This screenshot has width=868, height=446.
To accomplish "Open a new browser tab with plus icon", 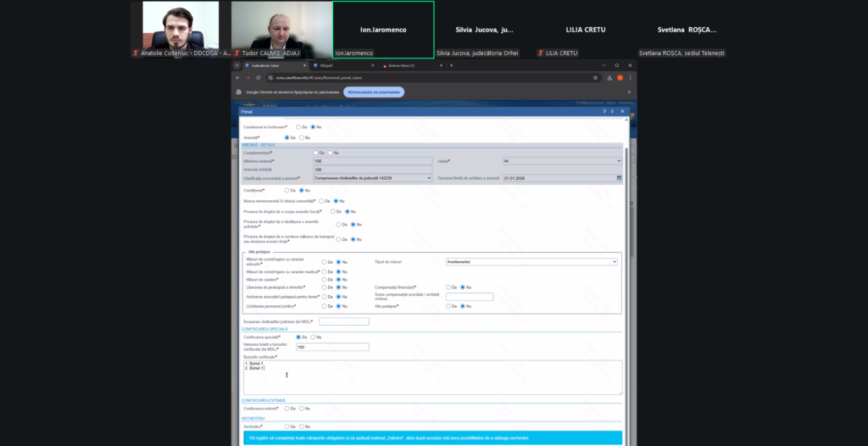I will point(451,65).
